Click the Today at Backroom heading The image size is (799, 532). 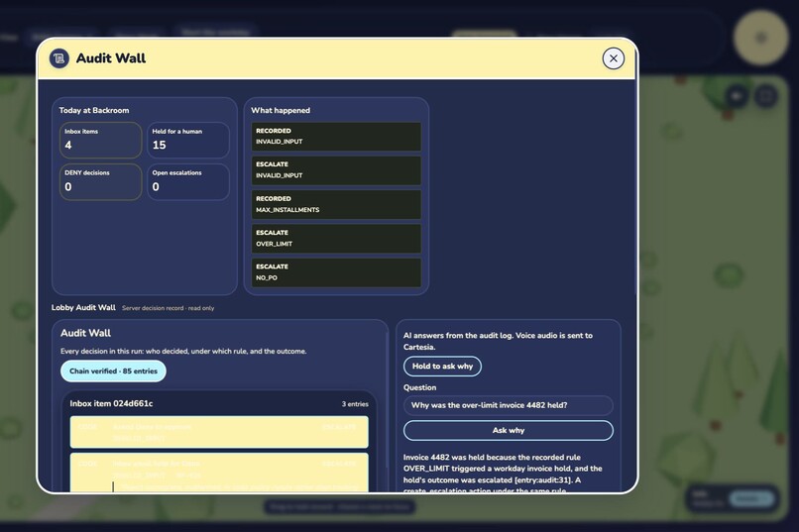[x=94, y=111]
